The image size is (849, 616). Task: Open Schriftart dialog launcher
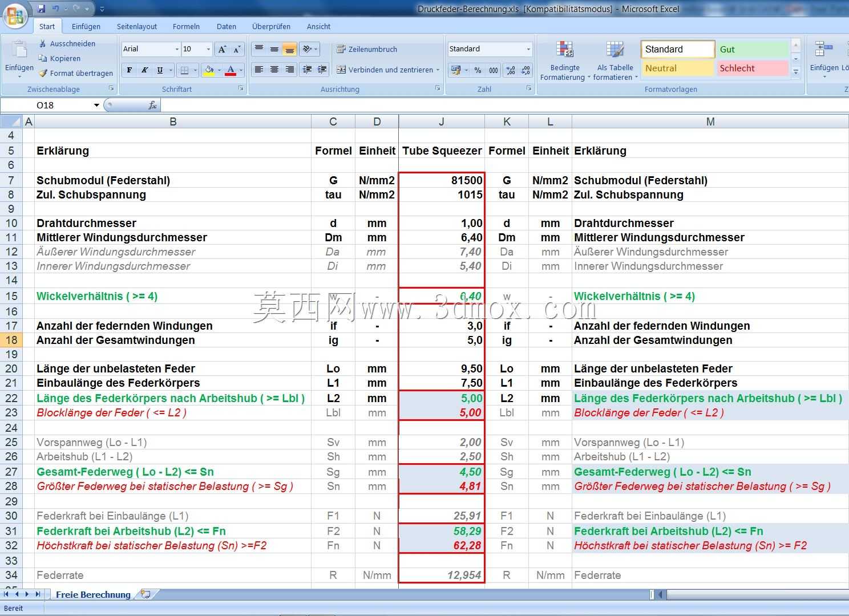[x=241, y=89]
